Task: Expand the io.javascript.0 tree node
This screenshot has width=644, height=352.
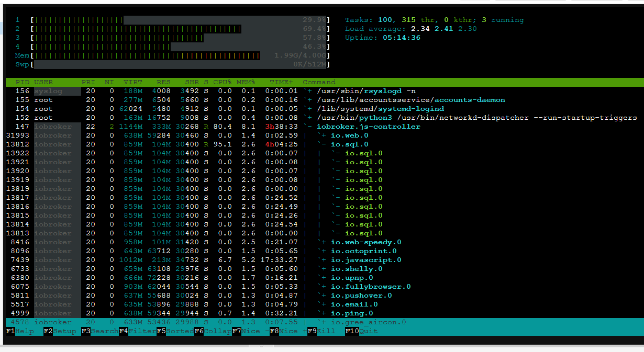Action: coord(323,260)
